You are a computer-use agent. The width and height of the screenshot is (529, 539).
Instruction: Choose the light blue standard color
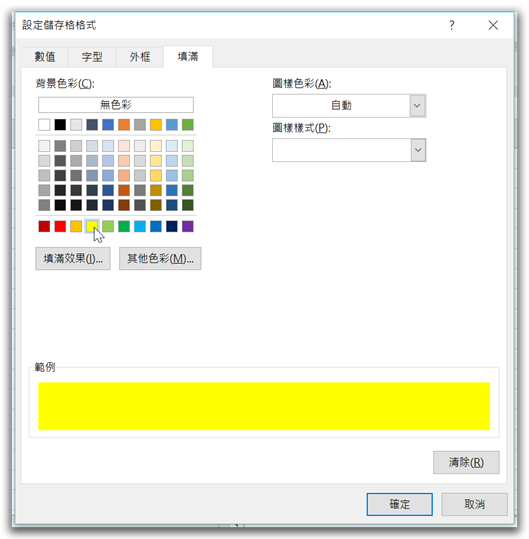click(140, 226)
